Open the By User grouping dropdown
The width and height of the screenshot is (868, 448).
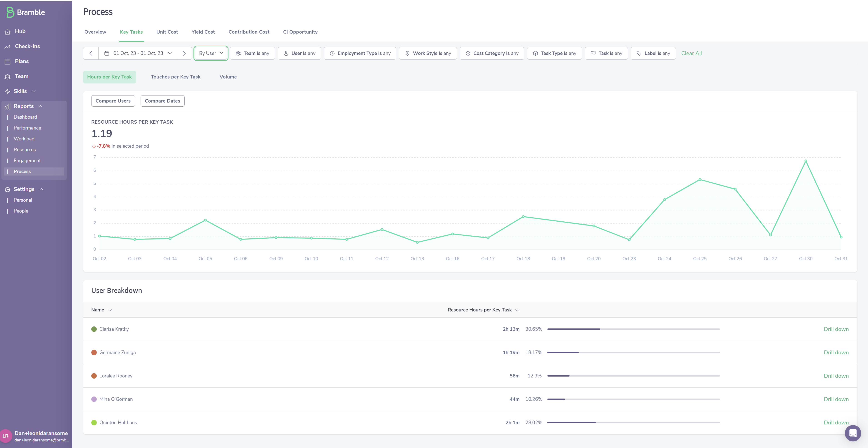point(211,53)
